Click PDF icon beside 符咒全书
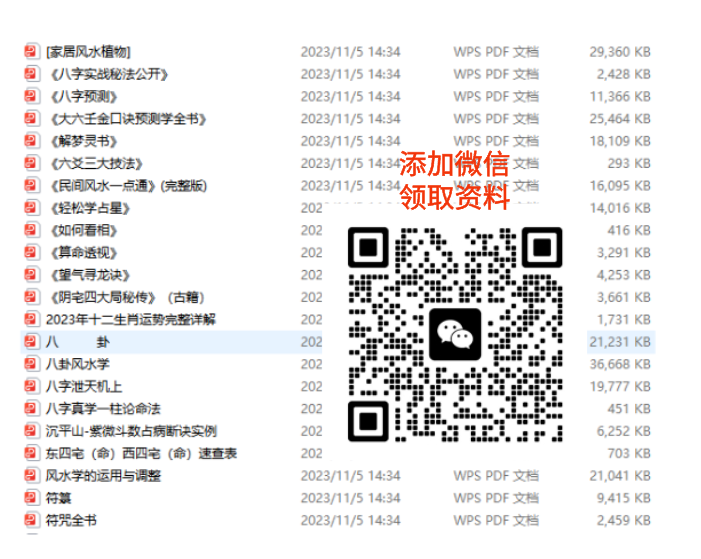The image size is (701, 559). (x=31, y=521)
